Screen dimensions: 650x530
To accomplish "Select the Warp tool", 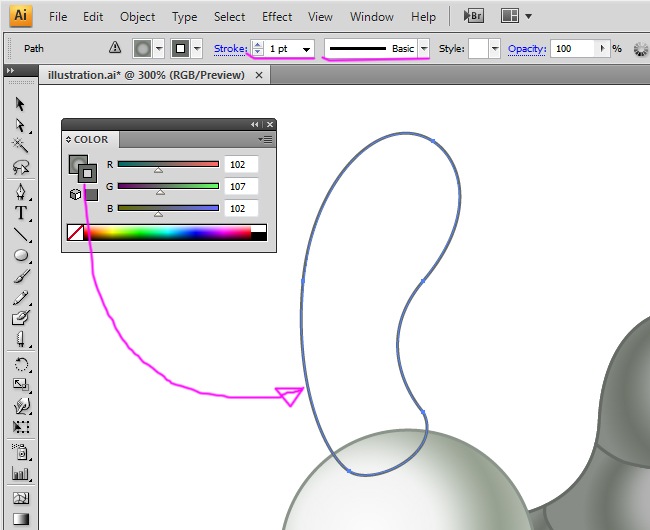I will [21, 406].
